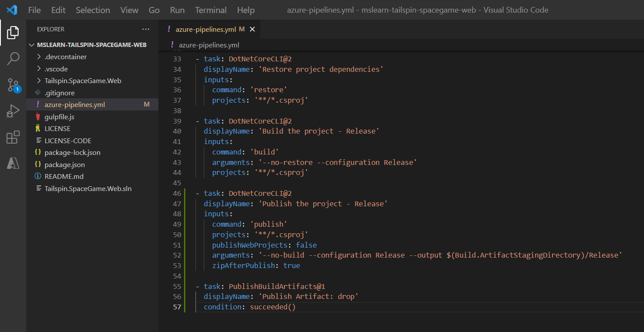Open the Azure view icon
Screen dimensions: 644x332
tap(13, 163)
